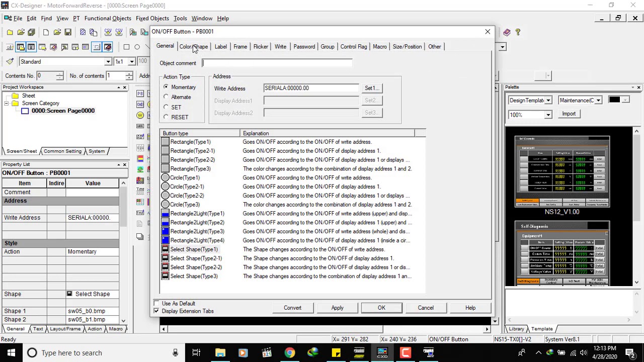The image size is (644, 362).
Task: Increase the No. of contents spinner
Action: click(129, 73)
